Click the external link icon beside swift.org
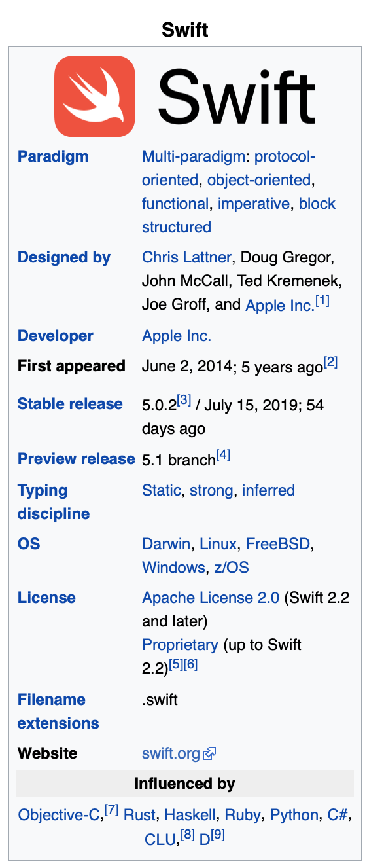 click(209, 754)
